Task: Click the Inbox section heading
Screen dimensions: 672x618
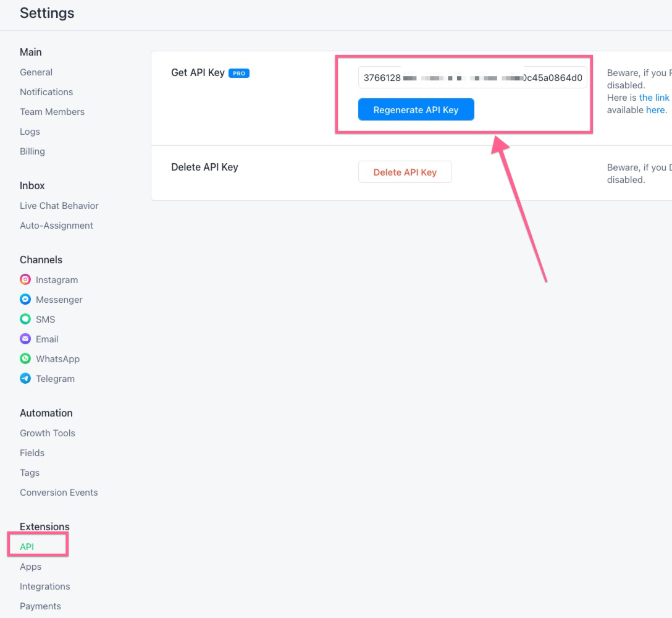Action: [32, 185]
